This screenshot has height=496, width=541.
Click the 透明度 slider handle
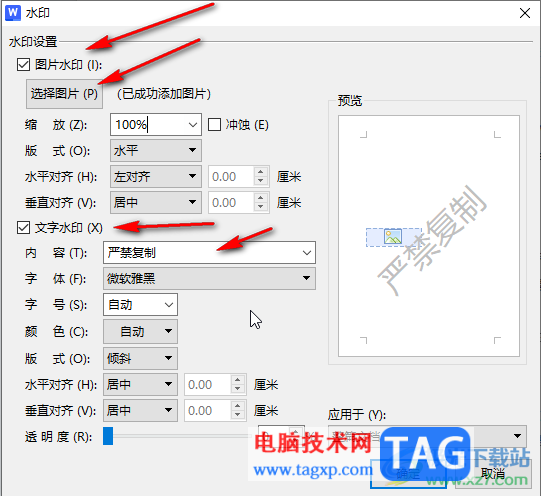point(108,436)
